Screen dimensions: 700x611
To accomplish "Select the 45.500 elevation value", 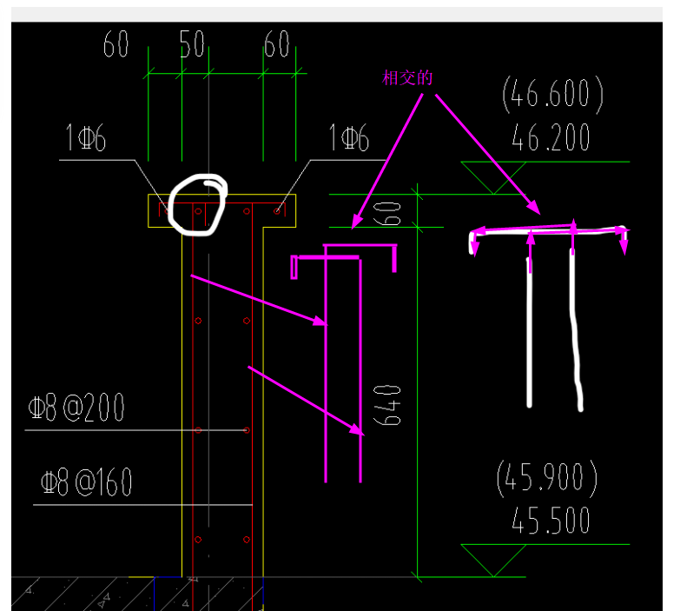I will [x=550, y=521].
